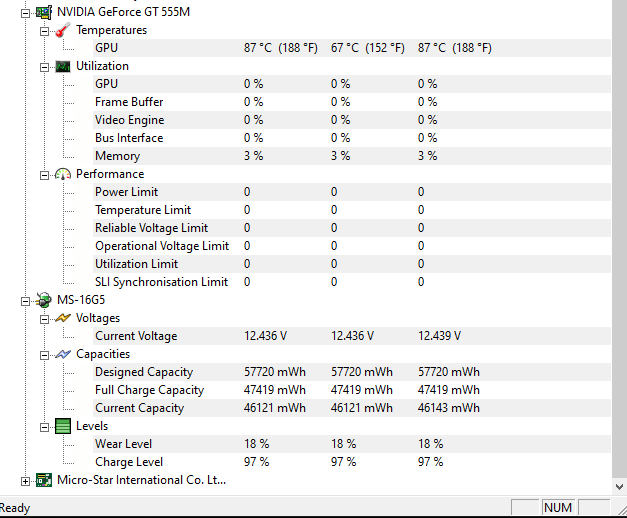This screenshot has width=627, height=518.
Task: Collapse the Performance section
Action: [44, 174]
